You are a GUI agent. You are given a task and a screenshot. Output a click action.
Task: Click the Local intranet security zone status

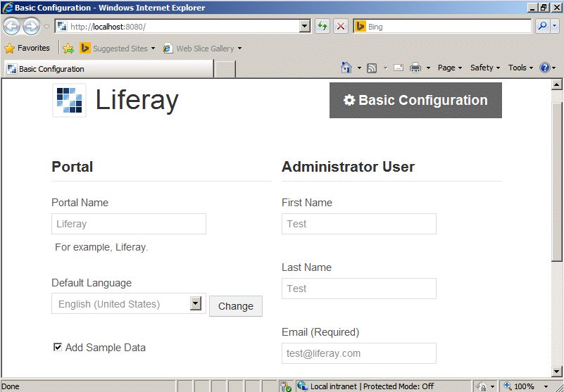click(x=383, y=386)
